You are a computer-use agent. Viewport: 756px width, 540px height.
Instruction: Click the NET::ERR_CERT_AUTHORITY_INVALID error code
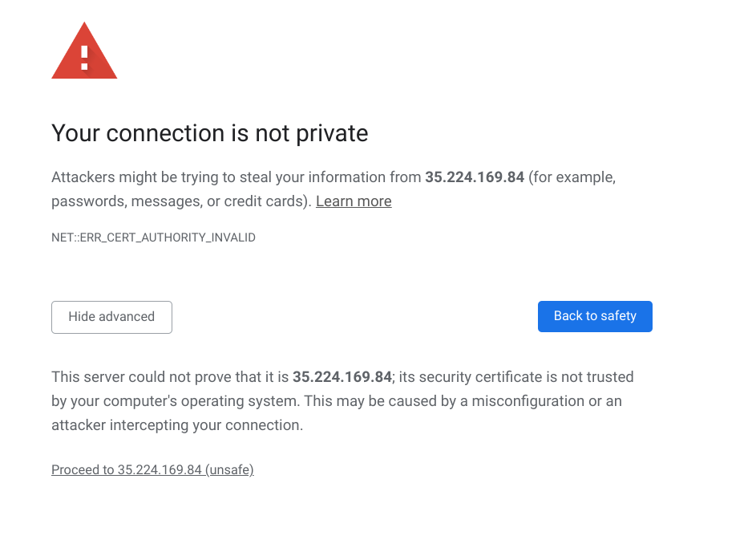[x=153, y=238]
